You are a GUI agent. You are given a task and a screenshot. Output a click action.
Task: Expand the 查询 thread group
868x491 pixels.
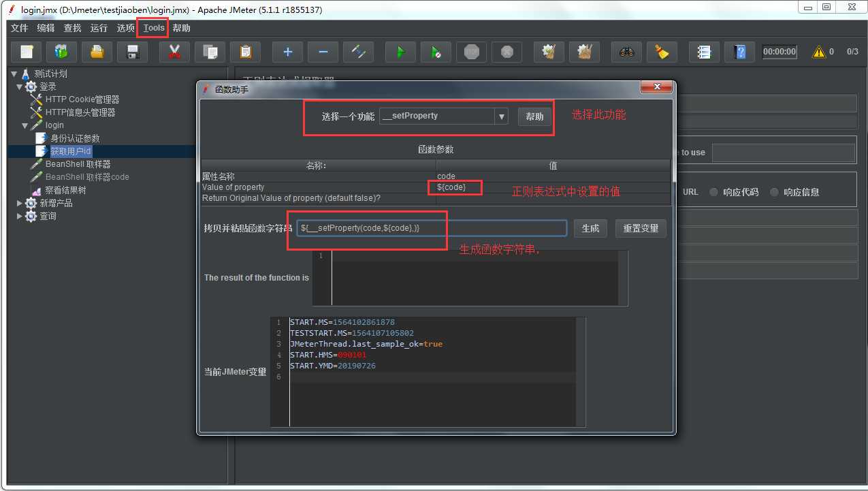[x=20, y=216]
